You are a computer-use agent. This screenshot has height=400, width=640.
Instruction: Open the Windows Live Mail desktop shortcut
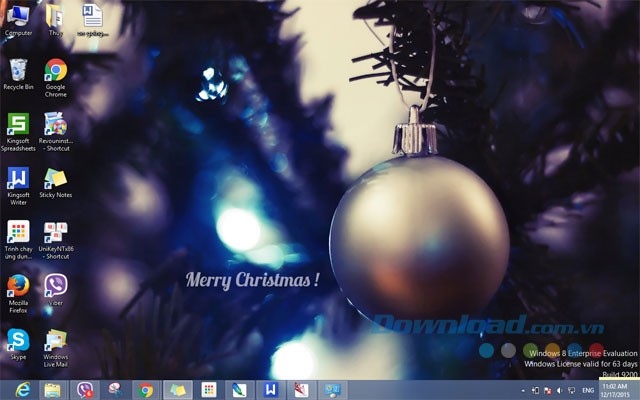[56, 347]
